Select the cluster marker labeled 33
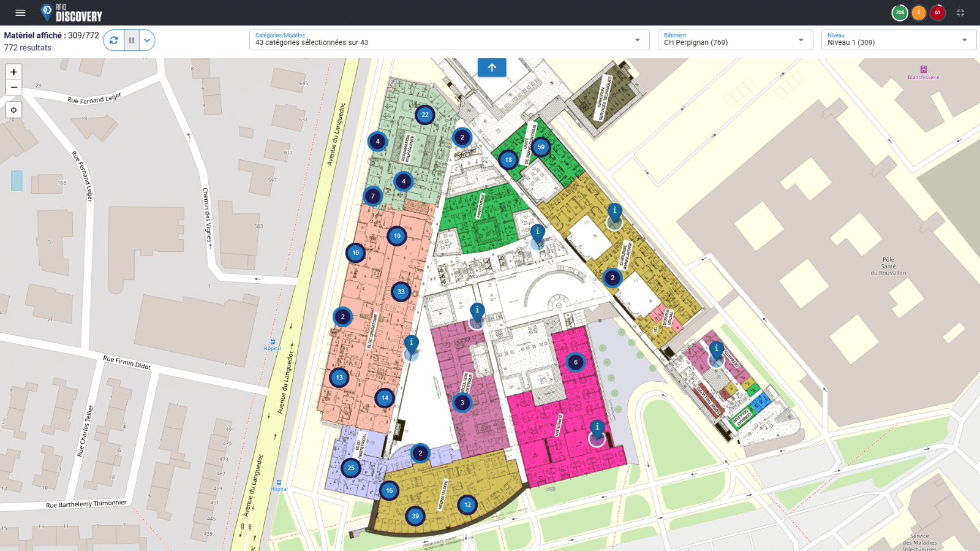The width and height of the screenshot is (980, 551). (x=401, y=292)
